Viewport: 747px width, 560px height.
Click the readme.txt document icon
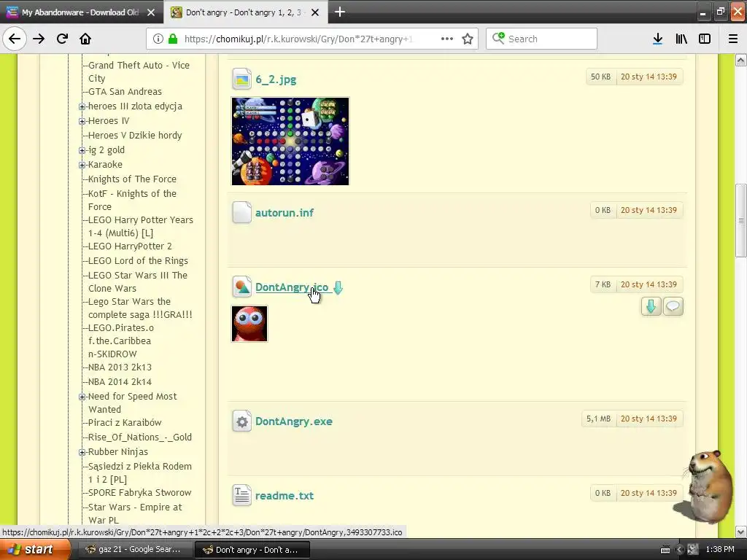point(241,495)
